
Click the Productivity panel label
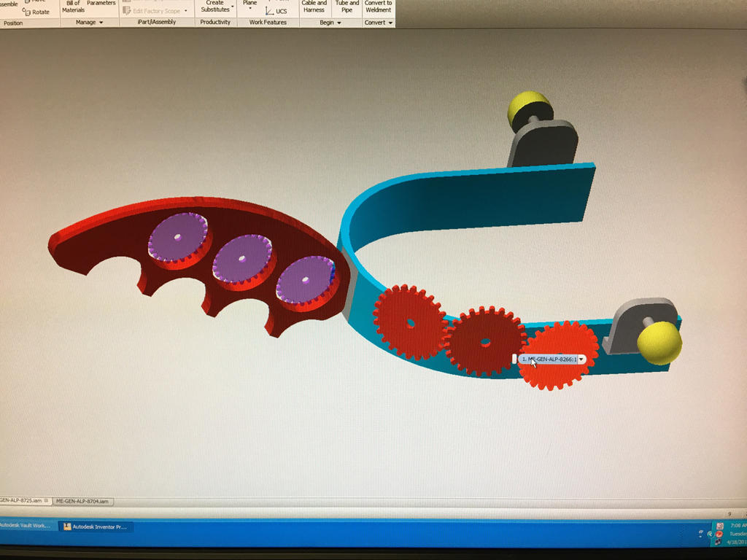(215, 23)
